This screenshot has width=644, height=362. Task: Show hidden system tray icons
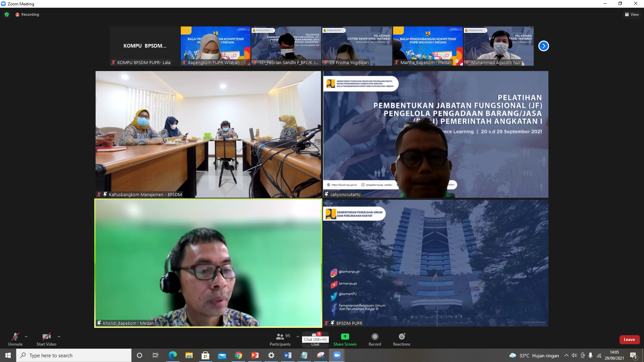pos(566,356)
